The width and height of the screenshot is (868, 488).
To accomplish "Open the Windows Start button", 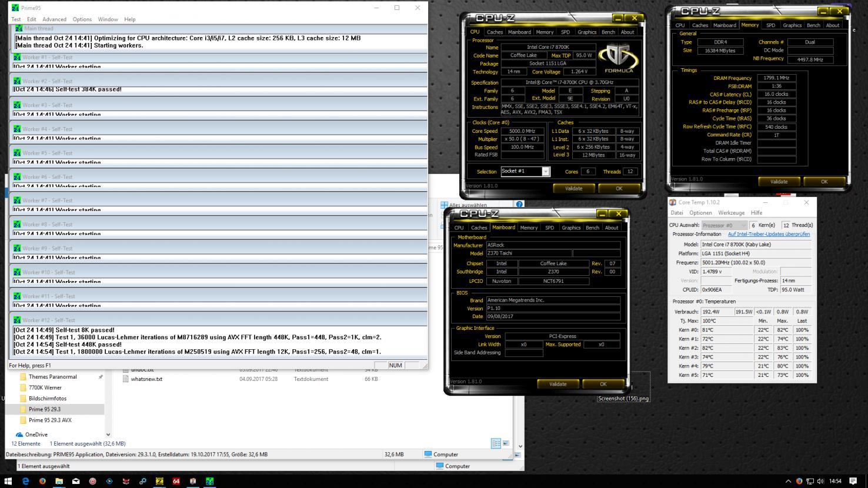I will (8, 481).
